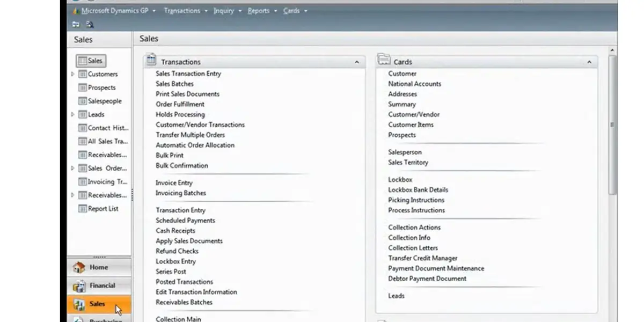Open the National Accounts card link

[414, 84]
